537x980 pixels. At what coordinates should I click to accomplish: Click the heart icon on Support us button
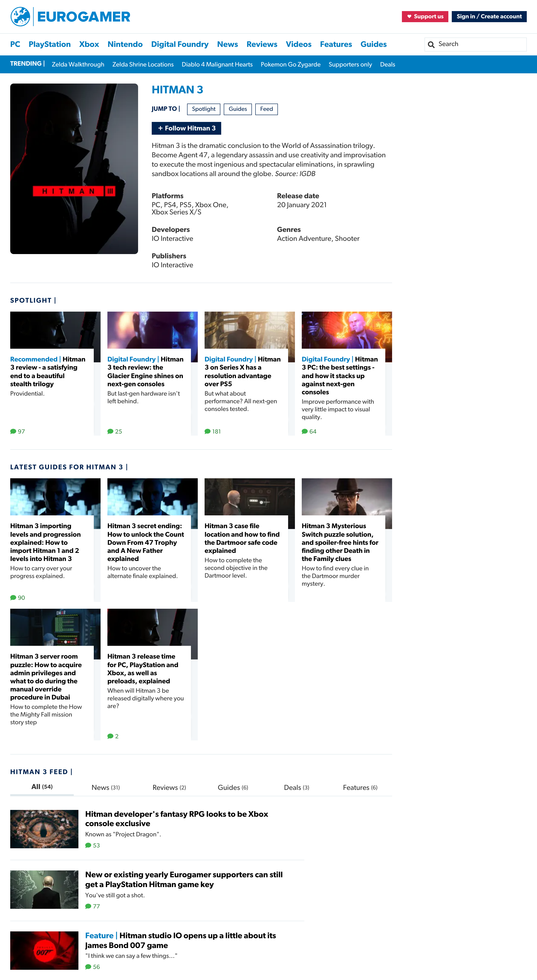409,16
